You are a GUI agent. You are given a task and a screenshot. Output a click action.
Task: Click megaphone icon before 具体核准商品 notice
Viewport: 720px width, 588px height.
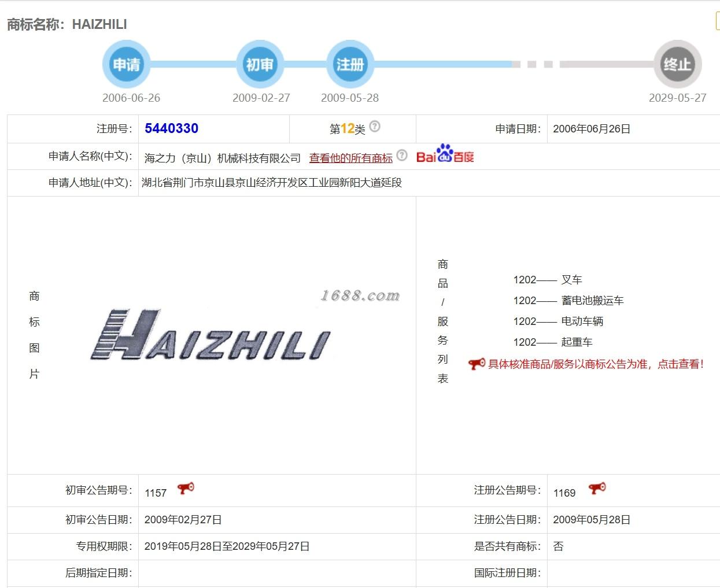click(477, 364)
